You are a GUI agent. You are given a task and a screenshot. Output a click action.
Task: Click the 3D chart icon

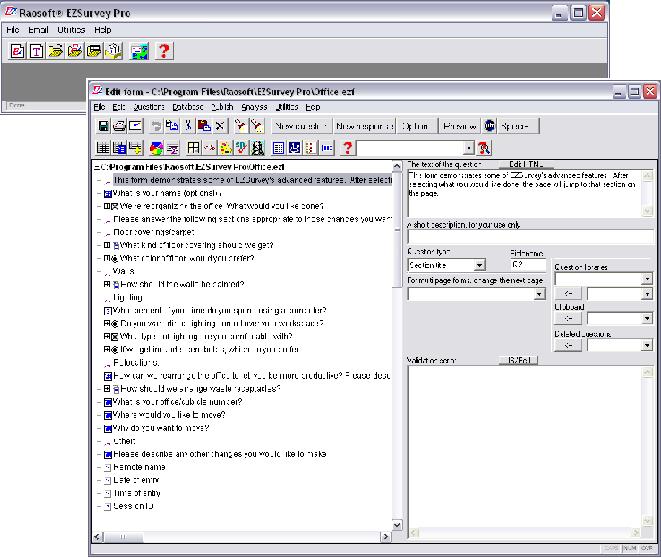[241, 148]
